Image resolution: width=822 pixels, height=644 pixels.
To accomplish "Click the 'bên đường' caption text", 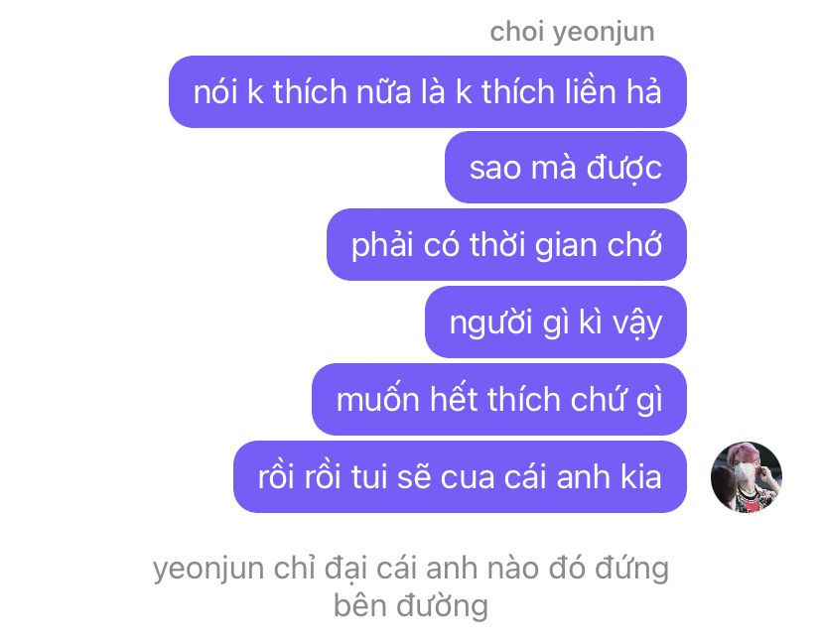I will [410, 605].
